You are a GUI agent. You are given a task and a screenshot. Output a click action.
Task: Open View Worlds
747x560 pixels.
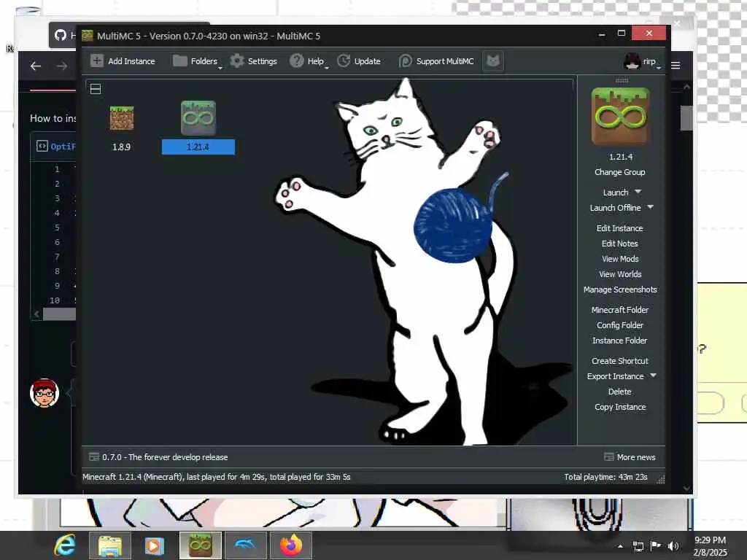(x=620, y=274)
